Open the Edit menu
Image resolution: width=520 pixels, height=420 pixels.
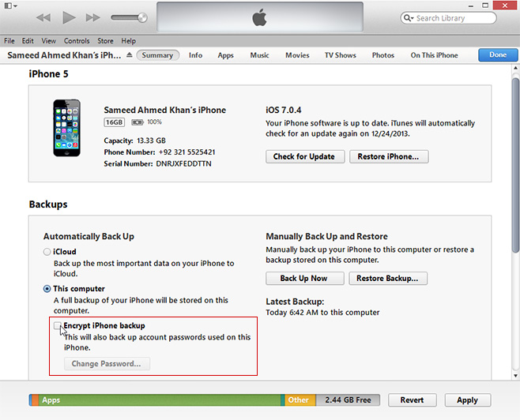click(x=28, y=41)
